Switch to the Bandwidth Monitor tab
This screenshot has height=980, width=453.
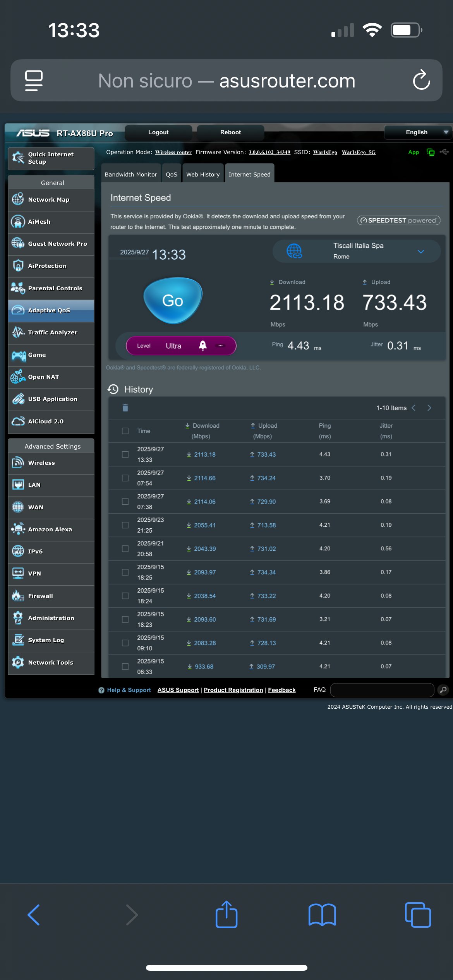131,175
